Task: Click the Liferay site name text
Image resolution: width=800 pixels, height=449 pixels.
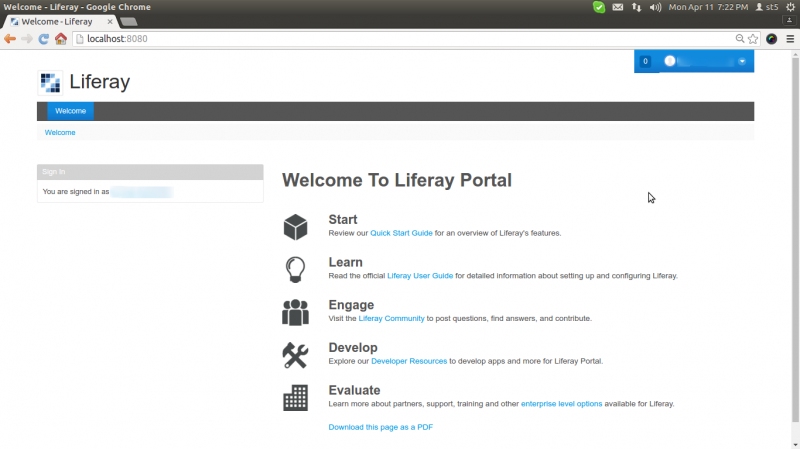Action: pyautogui.click(x=99, y=82)
